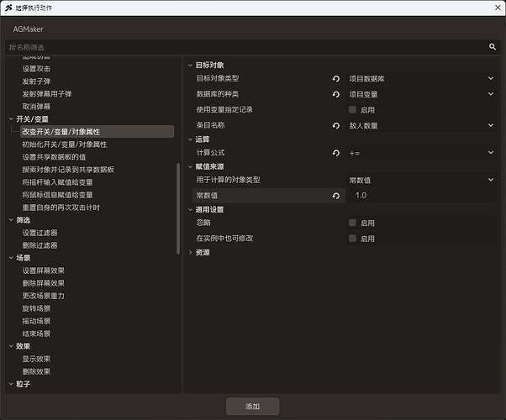This screenshot has width=506, height=420.
Task: Click the action list vertical scrollbar
Action: pos(178,208)
